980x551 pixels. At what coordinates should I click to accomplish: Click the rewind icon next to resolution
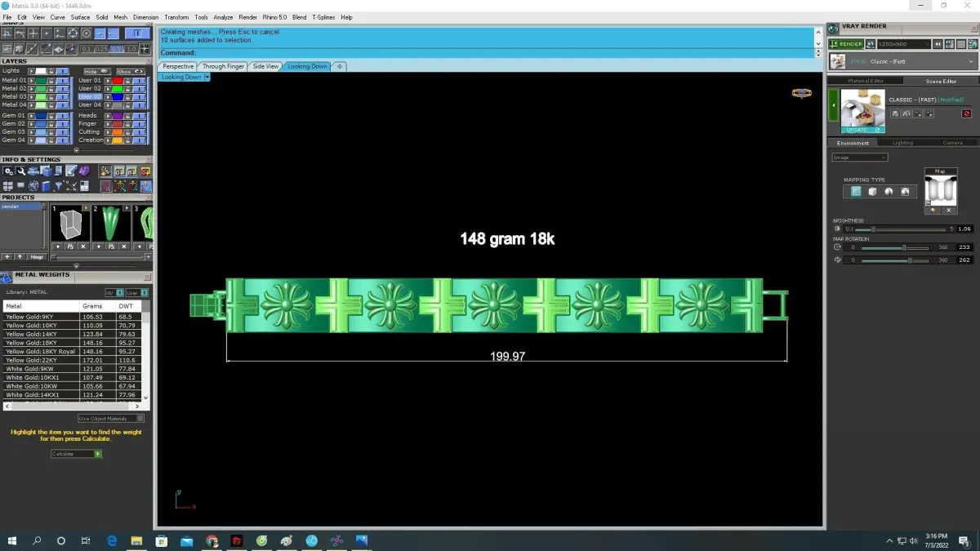[x=938, y=44]
